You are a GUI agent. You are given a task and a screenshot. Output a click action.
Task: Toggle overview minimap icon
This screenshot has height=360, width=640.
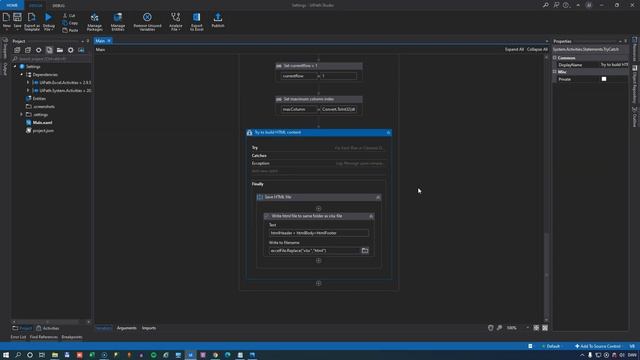tap(545, 328)
